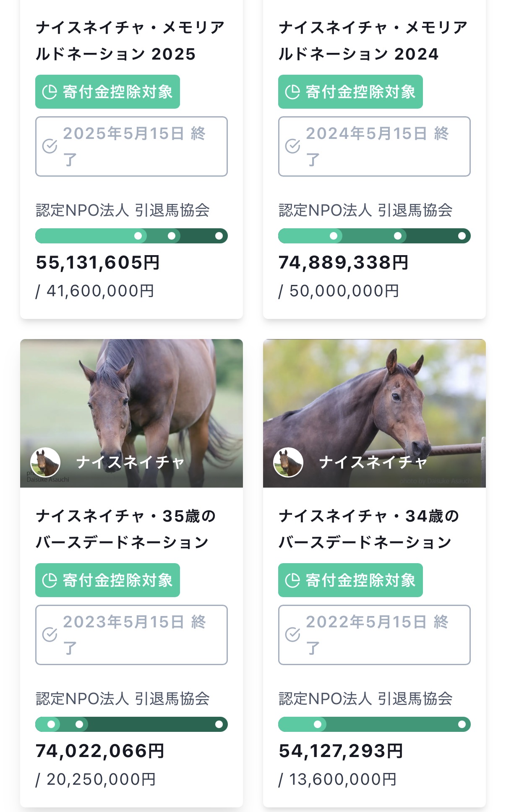This screenshot has width=506, height=812.
Task: Open ナイスネイチャ・35歳のバースデードネーション title
Action: [126, 529]
